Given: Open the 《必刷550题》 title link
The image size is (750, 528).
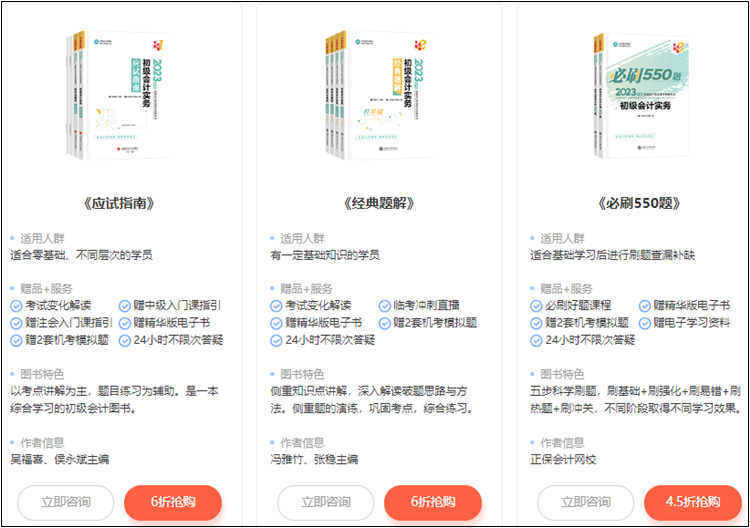Looking at the screenshot, I should point(639,203).
